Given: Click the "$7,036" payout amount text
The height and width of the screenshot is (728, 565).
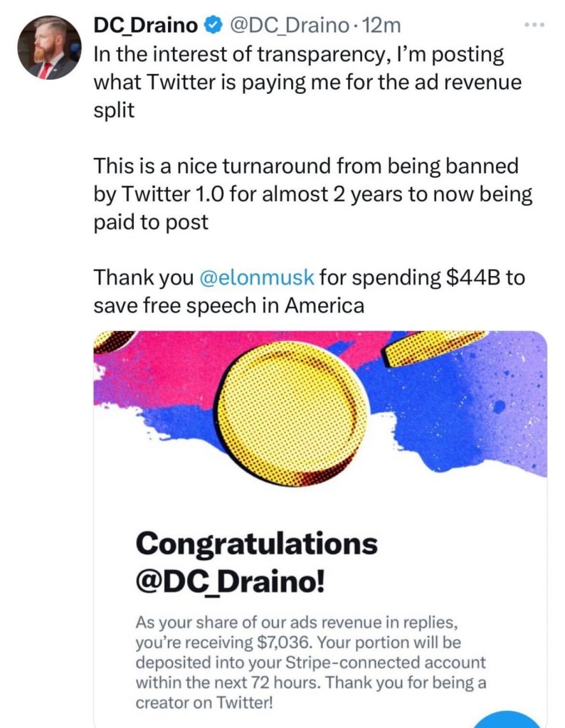Looking at the screenshot, I should 279,643.
